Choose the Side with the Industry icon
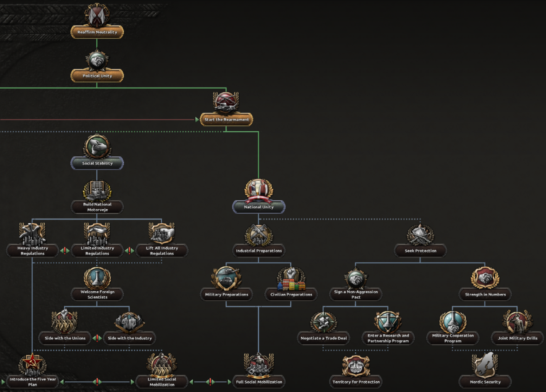The image size is (546, 392). pyautogui.click(x=129, y=322)
